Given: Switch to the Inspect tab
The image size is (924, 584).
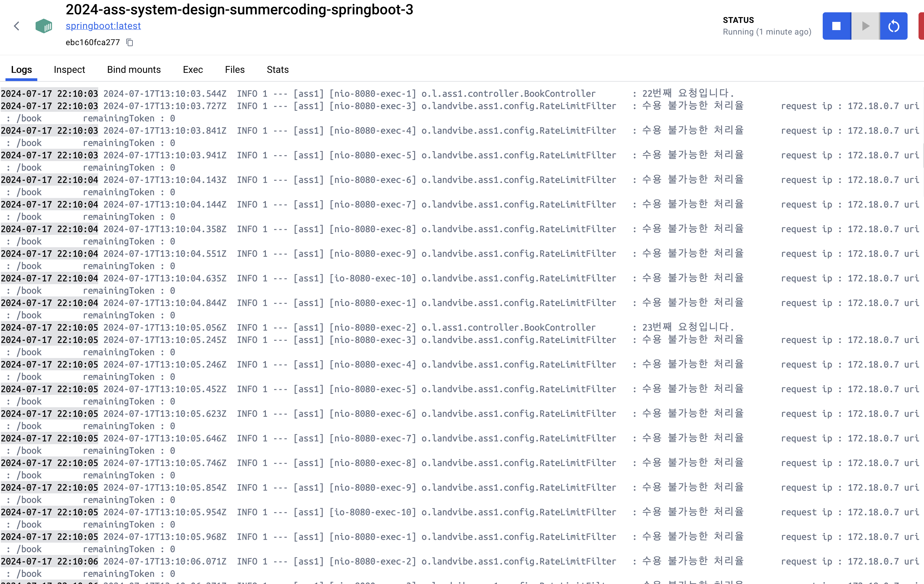Looking at the screenshot, I should coord(69,69).
